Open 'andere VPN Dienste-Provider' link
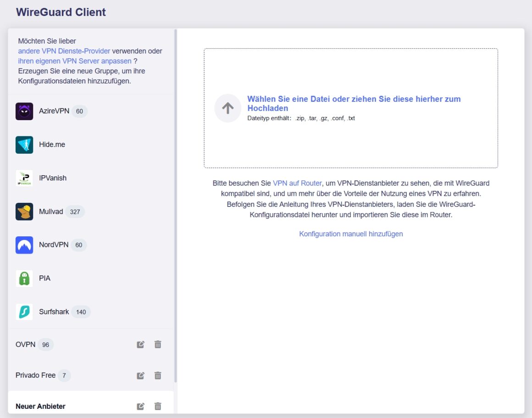 pos(64,51)
